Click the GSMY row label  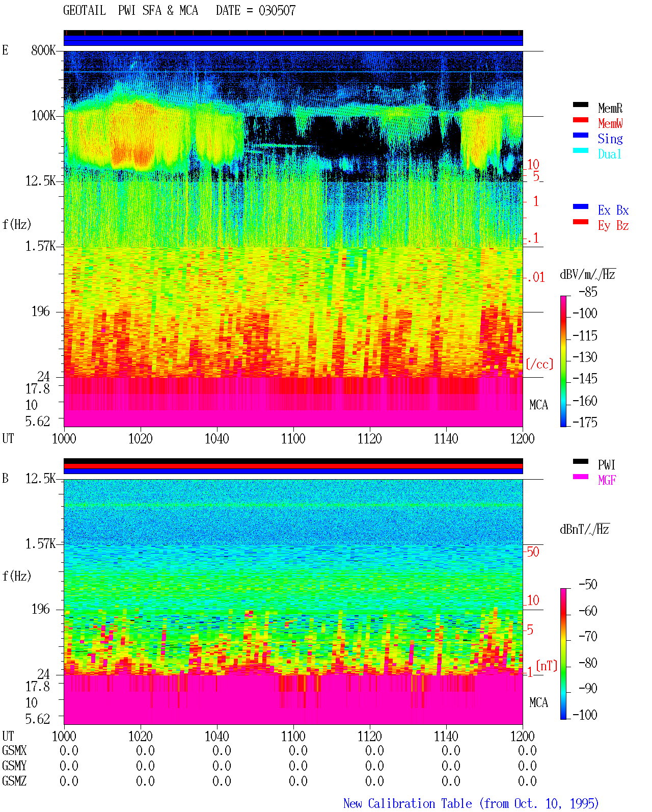click(14, 766)
